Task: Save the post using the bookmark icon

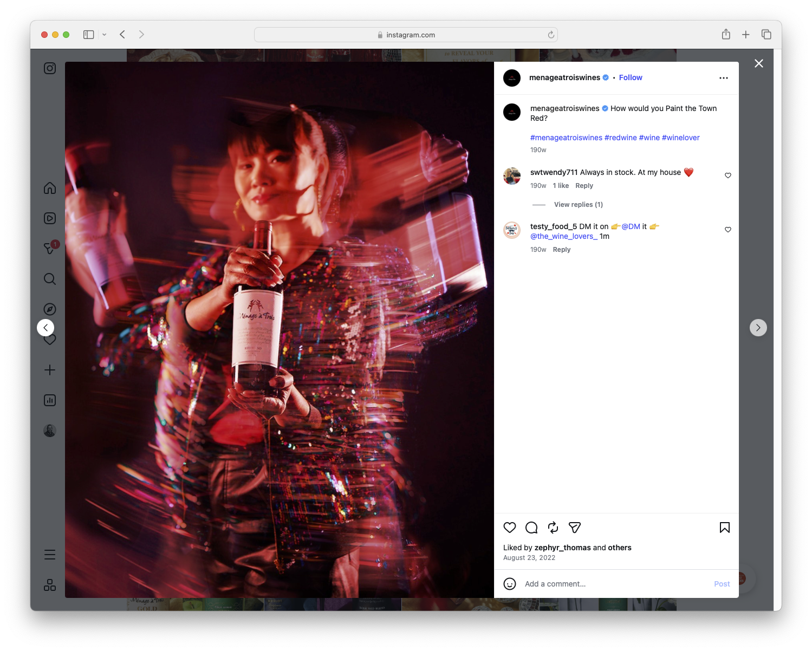Action: click(724, 528)
